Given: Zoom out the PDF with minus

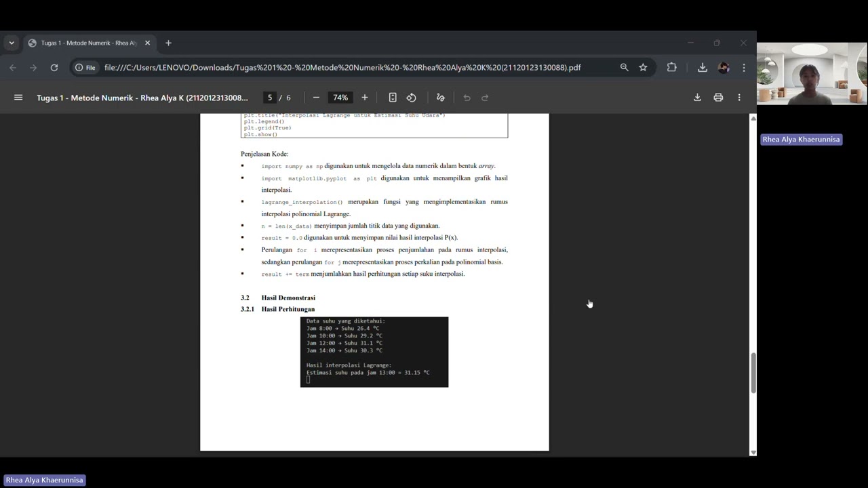Looking at the screenshot, I should point(316,98).
